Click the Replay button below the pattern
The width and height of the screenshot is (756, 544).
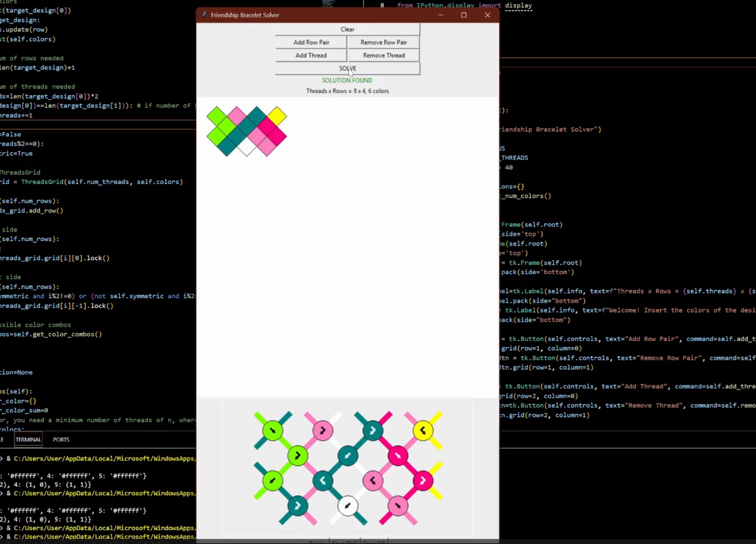[x=317, y=542]
